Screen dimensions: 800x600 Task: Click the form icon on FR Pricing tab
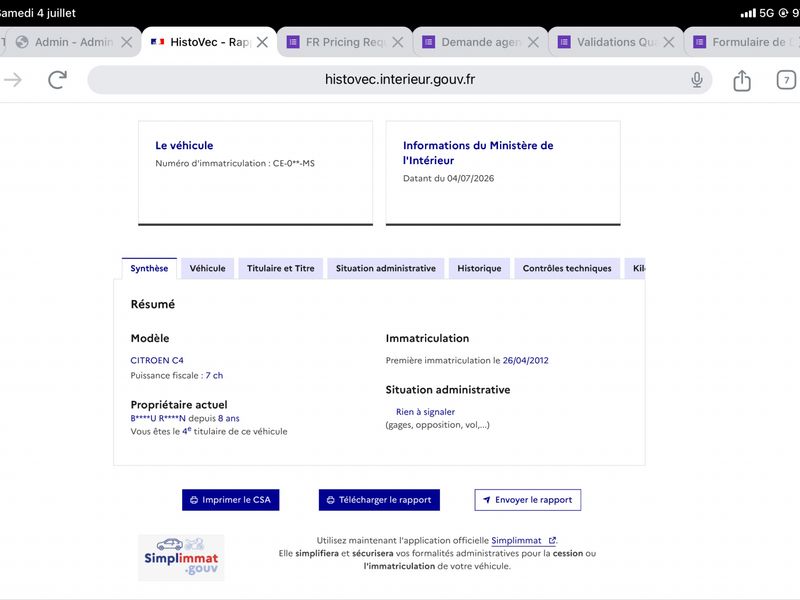pos(293,42)
